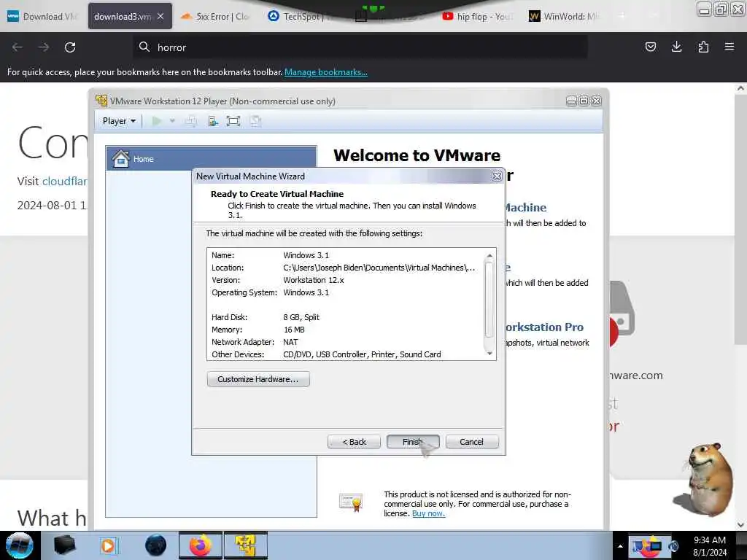Click the WinWorld tab favicon
The height and width of the screenshot is (560, 747).
tap(534, 16)
